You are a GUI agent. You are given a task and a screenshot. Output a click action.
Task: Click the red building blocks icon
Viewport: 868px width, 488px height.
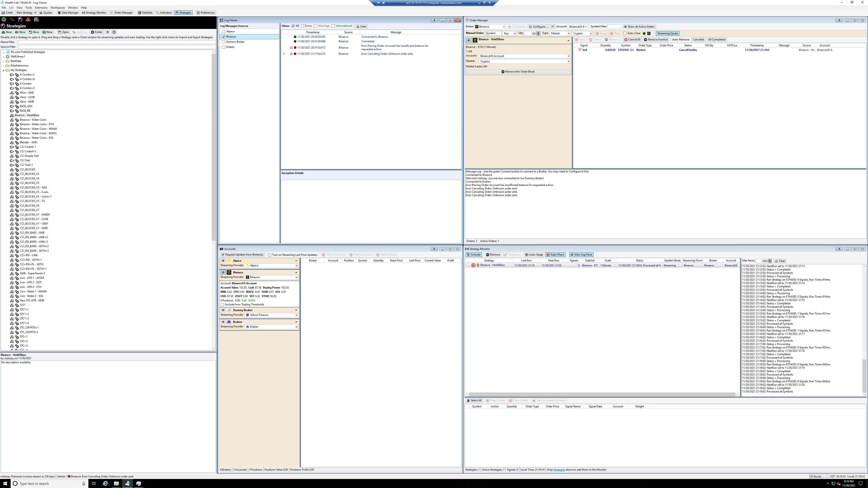28,19
